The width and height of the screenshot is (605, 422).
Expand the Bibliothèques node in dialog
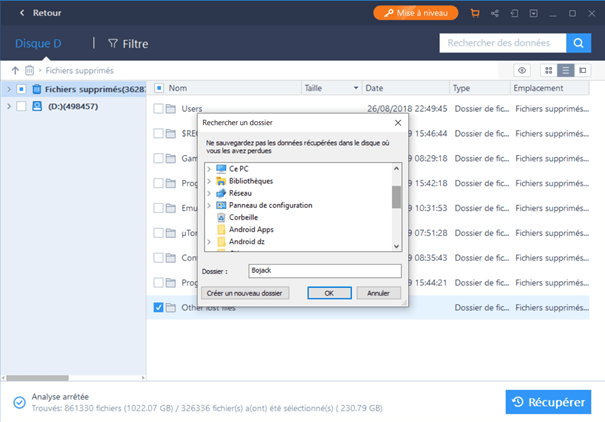tap(209, 181)
